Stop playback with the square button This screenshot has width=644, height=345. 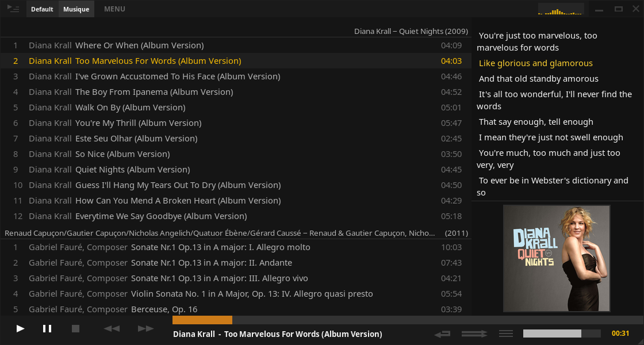coord(75,328)
